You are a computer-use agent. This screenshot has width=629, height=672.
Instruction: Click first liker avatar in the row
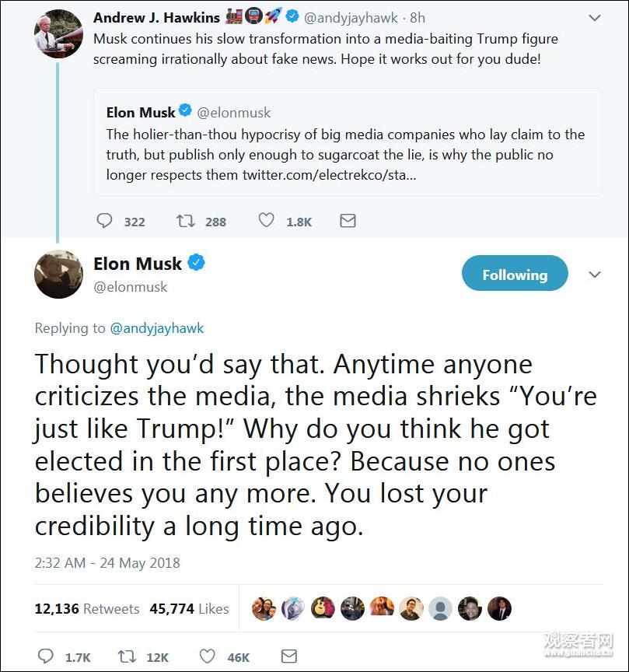pos(264,608)
